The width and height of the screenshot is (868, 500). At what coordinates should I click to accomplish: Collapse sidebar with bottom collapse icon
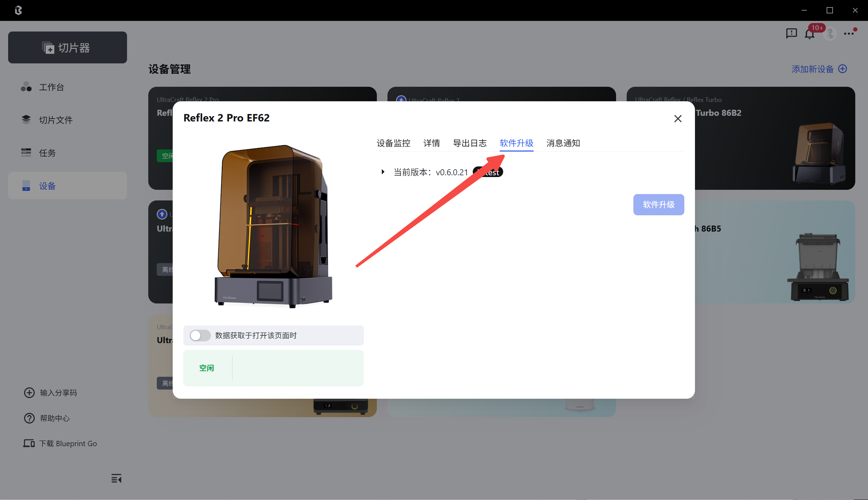[116, 479]
